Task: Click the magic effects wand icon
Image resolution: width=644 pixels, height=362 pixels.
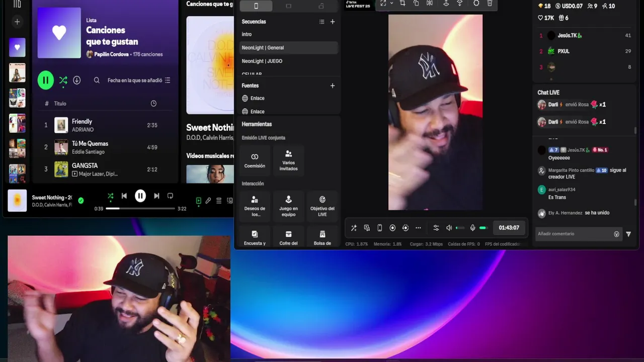Action: tap(354, 228)
